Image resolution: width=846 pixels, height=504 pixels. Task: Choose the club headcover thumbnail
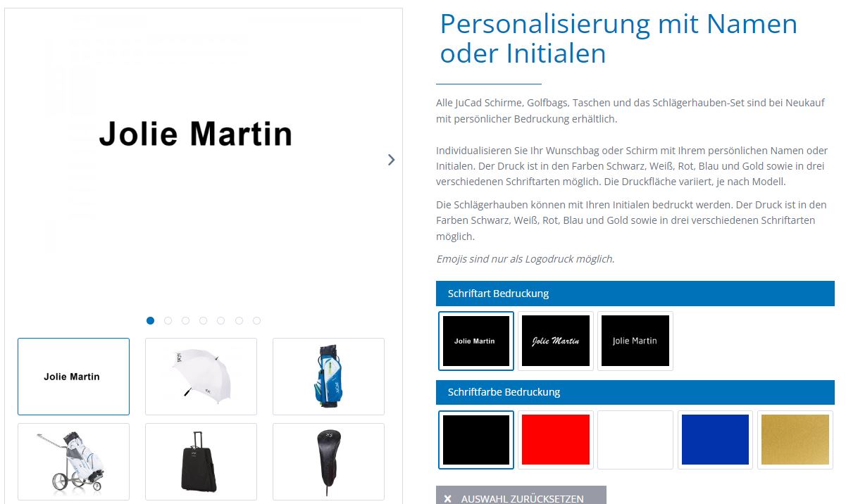click(328, 462)
